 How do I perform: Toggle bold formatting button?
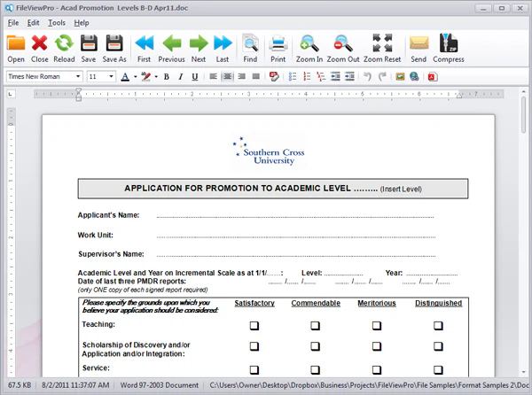pyautogui.click(x=167, y=76)
